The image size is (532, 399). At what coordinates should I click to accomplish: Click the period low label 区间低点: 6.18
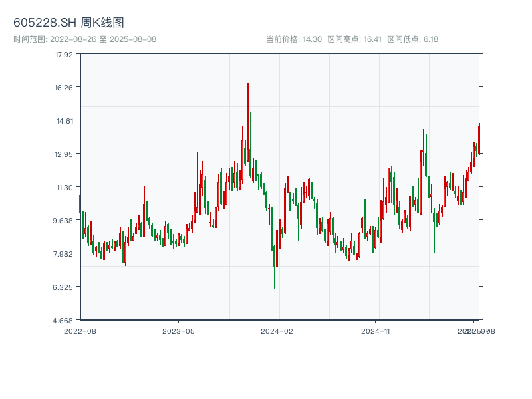[x=413, y=39]
